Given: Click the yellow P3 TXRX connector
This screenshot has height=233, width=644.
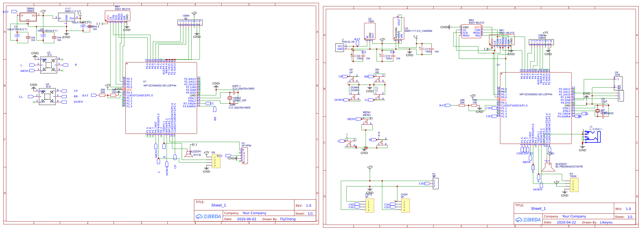Looking at the screenshot, I should tap(574, 185).
